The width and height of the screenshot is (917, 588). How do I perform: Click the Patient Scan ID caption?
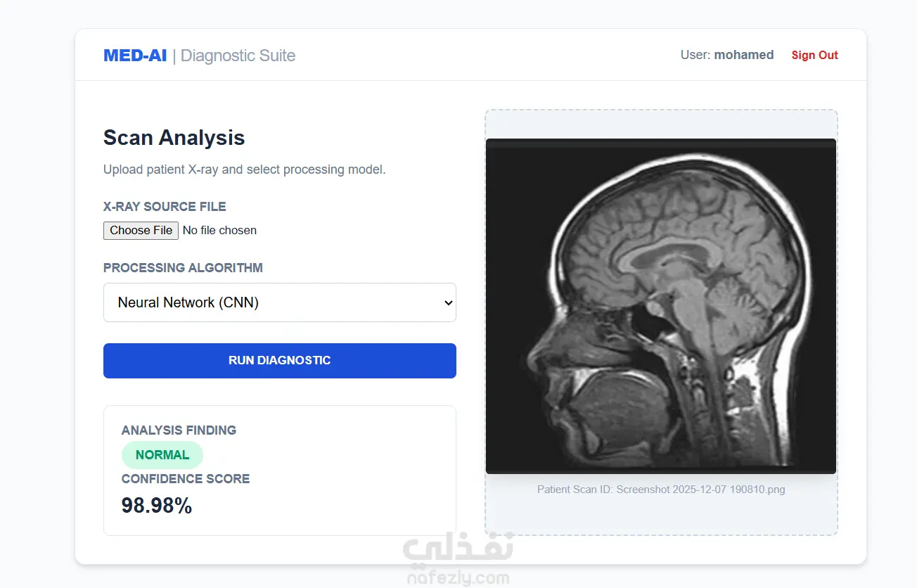(660, 490)
